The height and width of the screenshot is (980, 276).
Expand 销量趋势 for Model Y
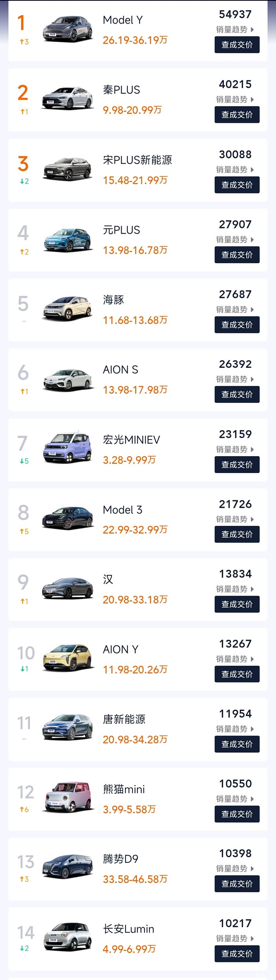click(235, 30)
